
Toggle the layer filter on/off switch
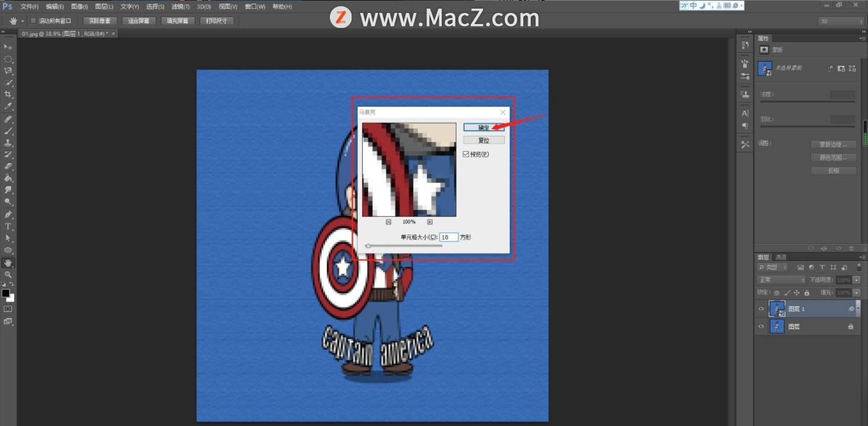[859, 267]
